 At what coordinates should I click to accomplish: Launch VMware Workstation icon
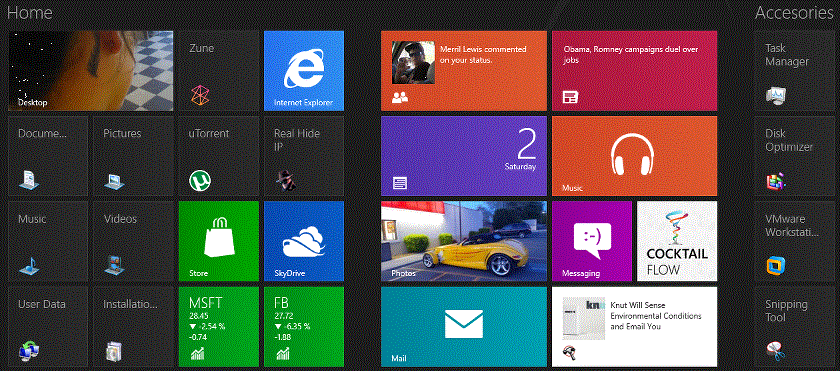coord(775,266)
